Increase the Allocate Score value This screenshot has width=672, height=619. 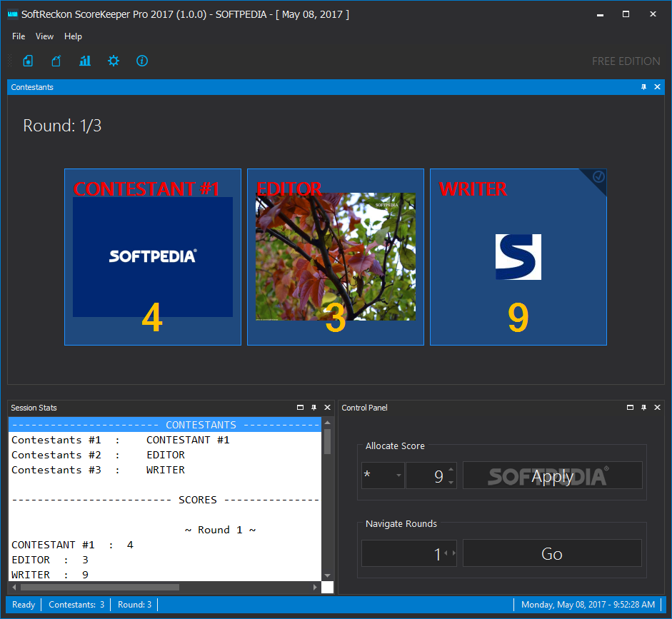pyautogui.click(x=451, y=469)
